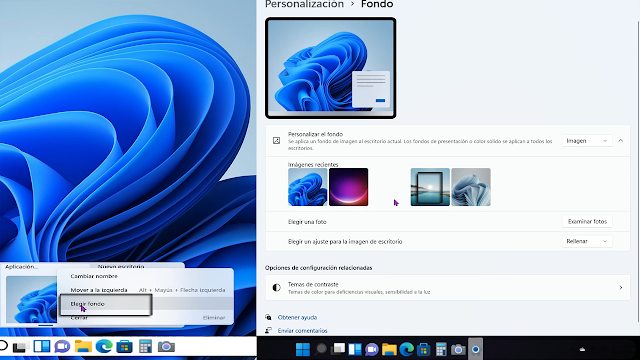The width and height of the screenshot is (640, 360).
Task: Click Calculator icon on the light taskbar
Action: click(x=145, y=347)
